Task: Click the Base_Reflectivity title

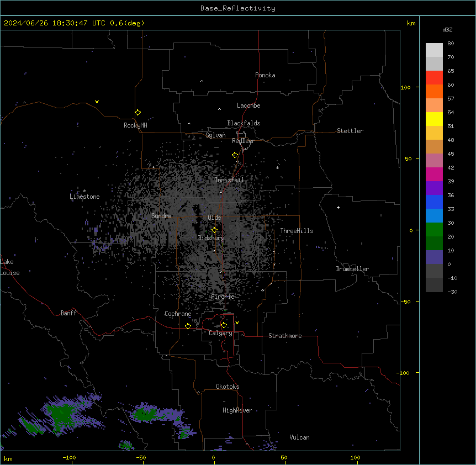Action: click(x=238, y=8)
